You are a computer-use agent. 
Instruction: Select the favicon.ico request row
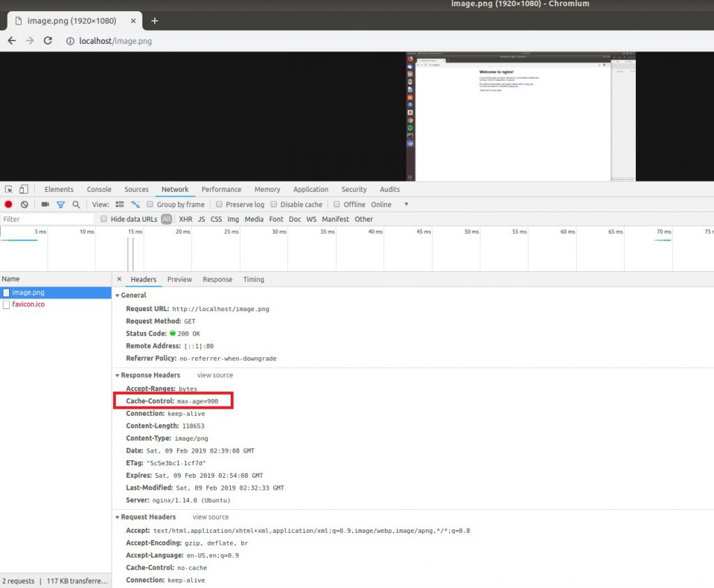[56, 305]
